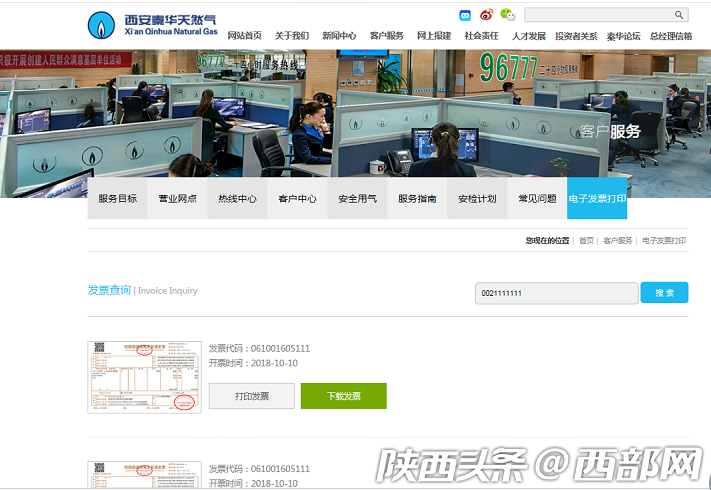711x490 pixels.
Task: Switch to 热线中心 tab
Action: click(237, 198)
